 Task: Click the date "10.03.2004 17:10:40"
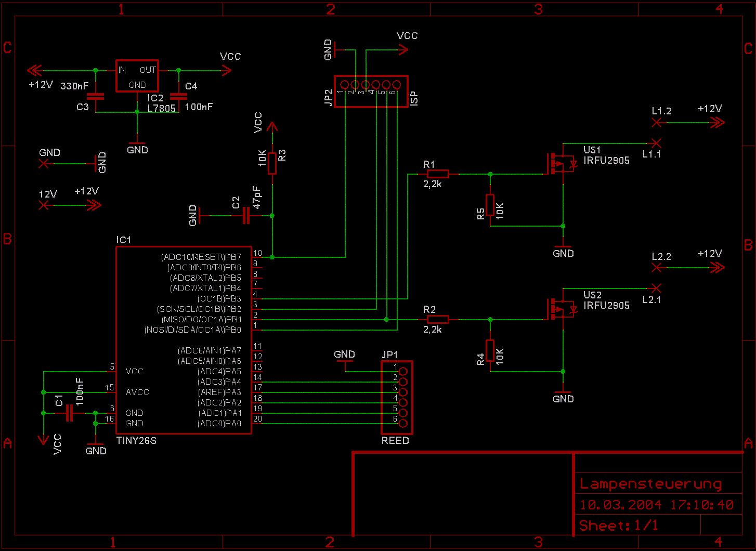[x=657, y=505]
